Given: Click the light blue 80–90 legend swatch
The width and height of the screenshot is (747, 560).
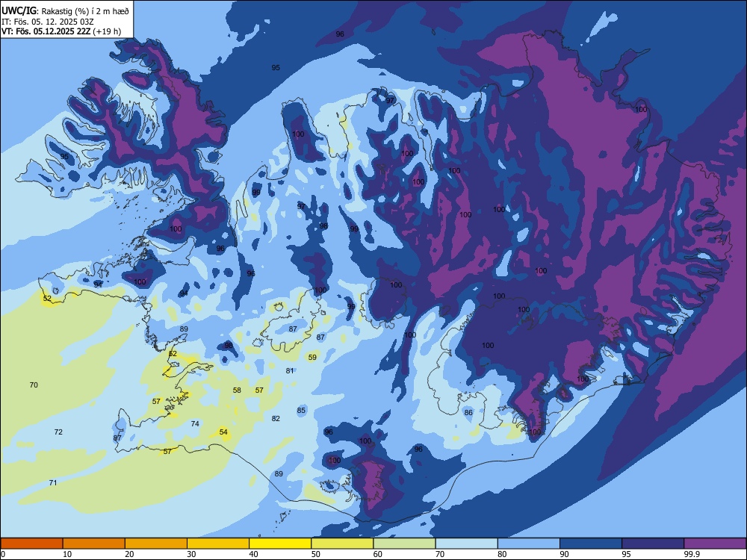Looking at the screenshot, I should [529, 544].
